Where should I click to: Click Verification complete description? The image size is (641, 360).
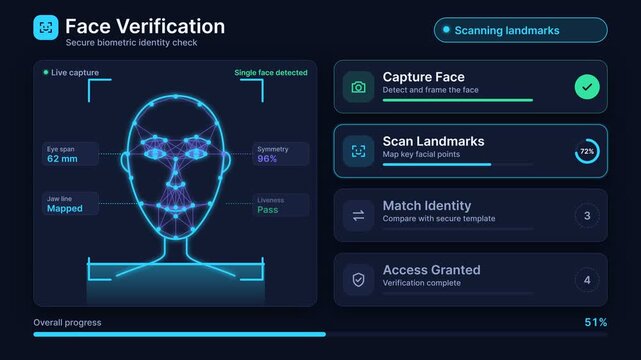pyautogui.click(x=421, y=283)
